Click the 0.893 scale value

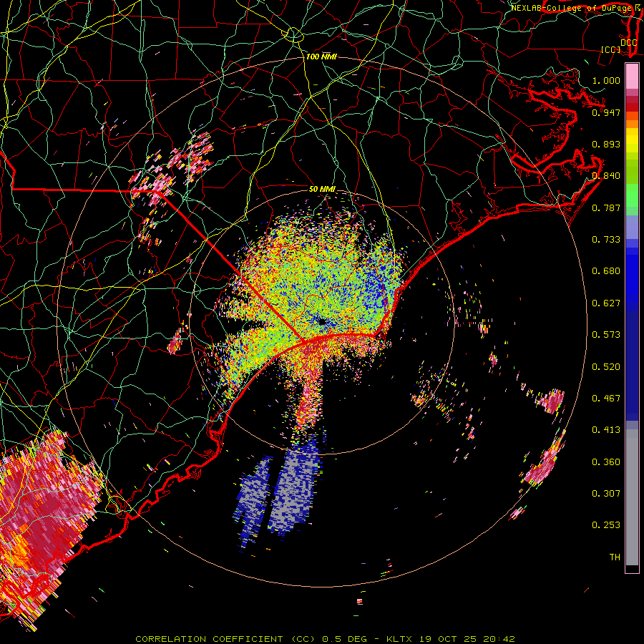coord(606,144)
